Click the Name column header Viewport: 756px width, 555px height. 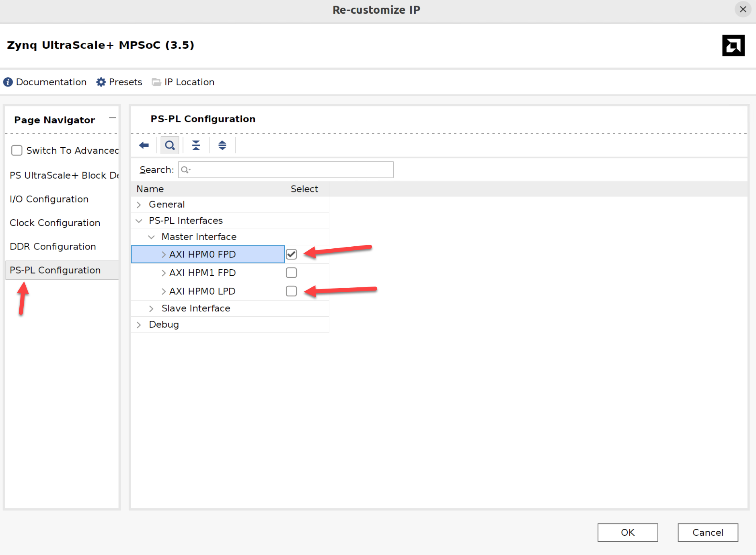coord(208,189)
